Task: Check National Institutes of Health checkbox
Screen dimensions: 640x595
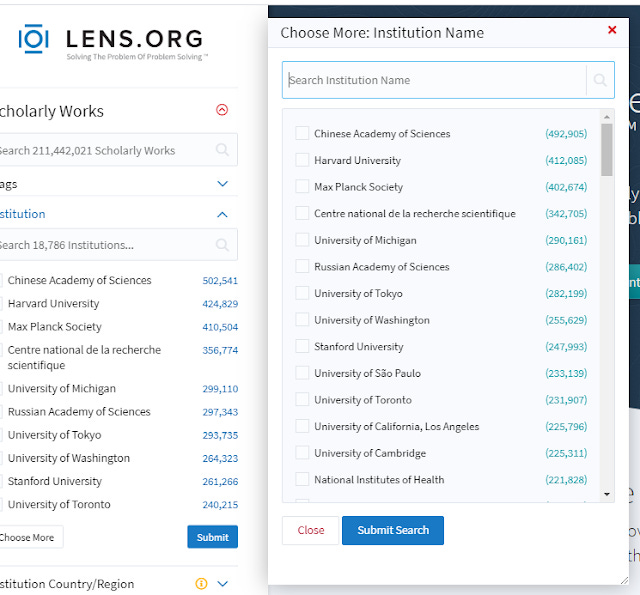Action: pyautogui.click(x=302, y=479)
